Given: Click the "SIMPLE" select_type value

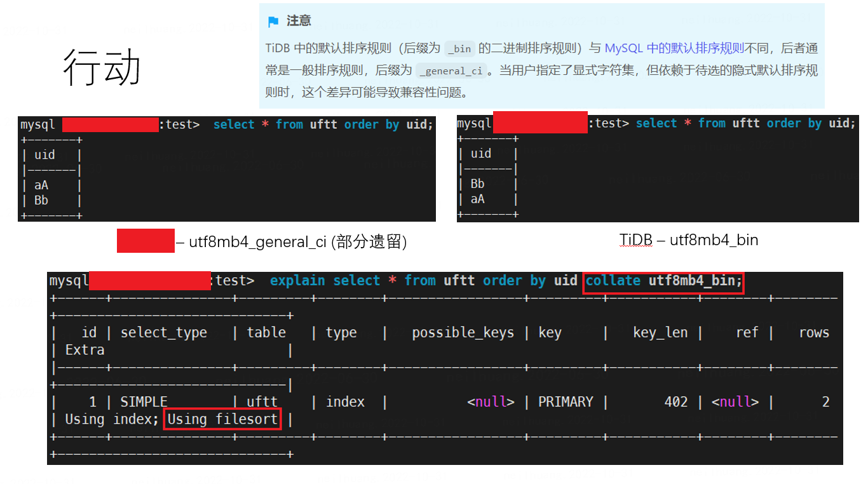Looking at the screenshot, I should 144,402.
